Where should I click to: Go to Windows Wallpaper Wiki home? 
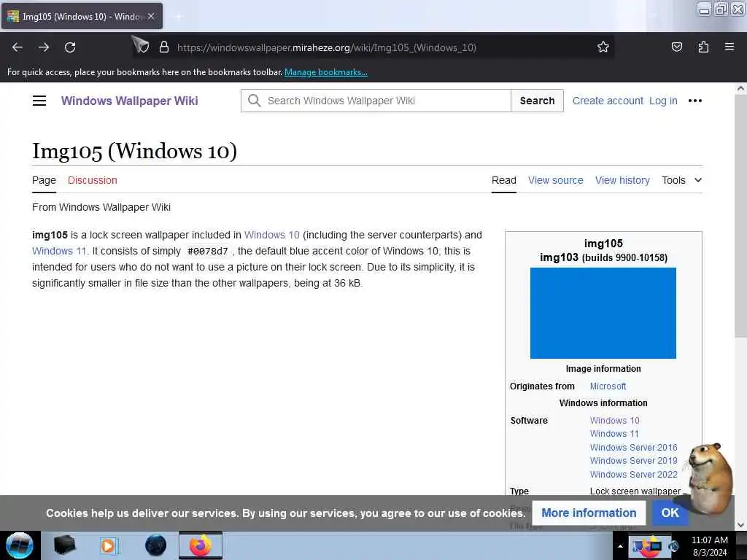[x=130, y=101]
